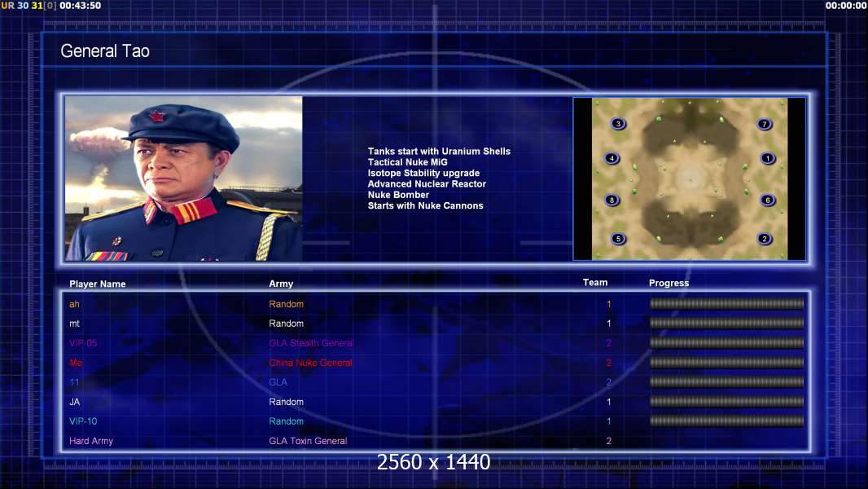Image resolution: width=868 pixels, height=489 pixels.
Task: Click the 00:43:50 timer at top left
Action: click(81, 6)
